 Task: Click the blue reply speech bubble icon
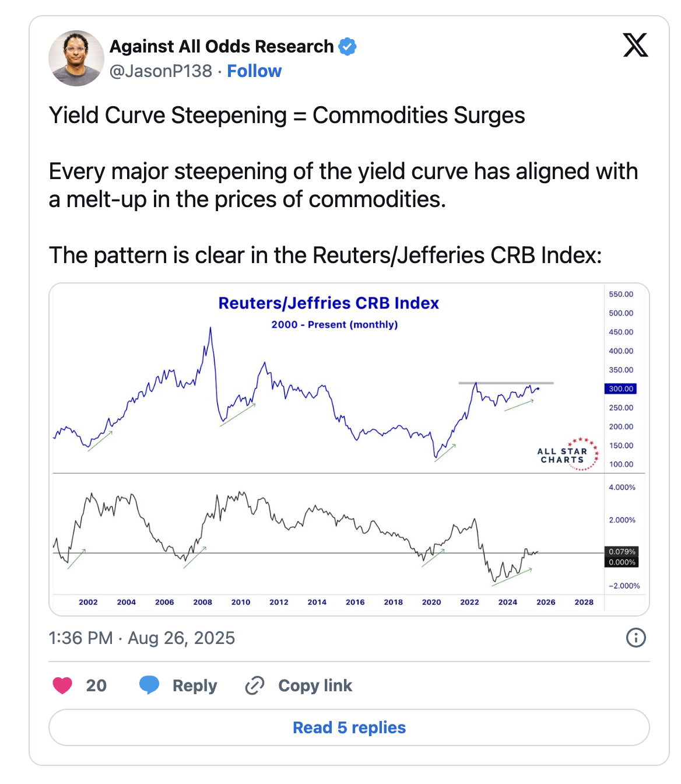tap(149, 685)
